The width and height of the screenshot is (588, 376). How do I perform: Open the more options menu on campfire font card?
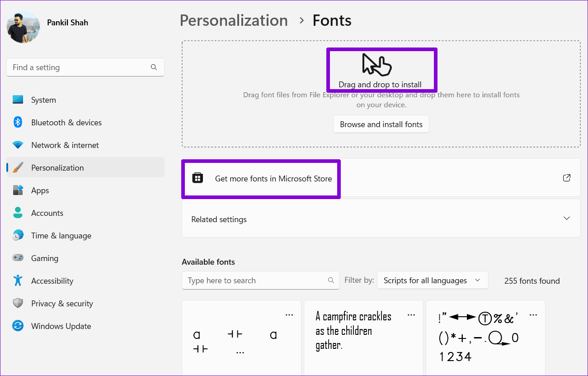[x=411, y=315]
